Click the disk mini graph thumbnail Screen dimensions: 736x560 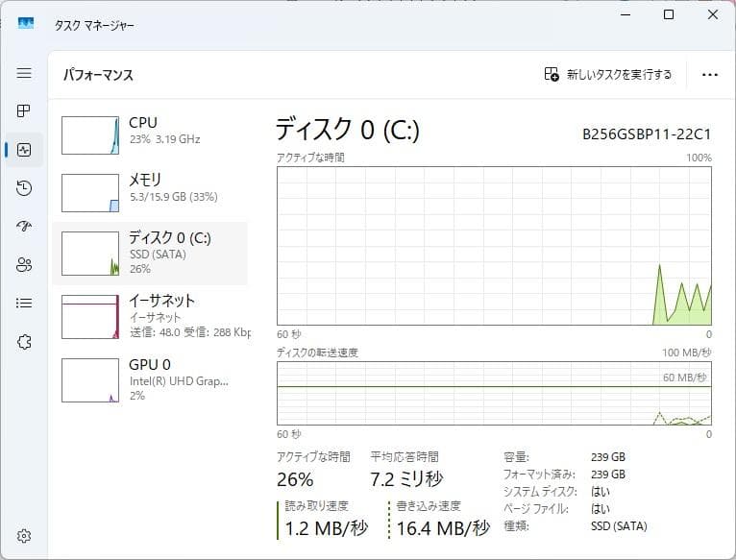90,254
